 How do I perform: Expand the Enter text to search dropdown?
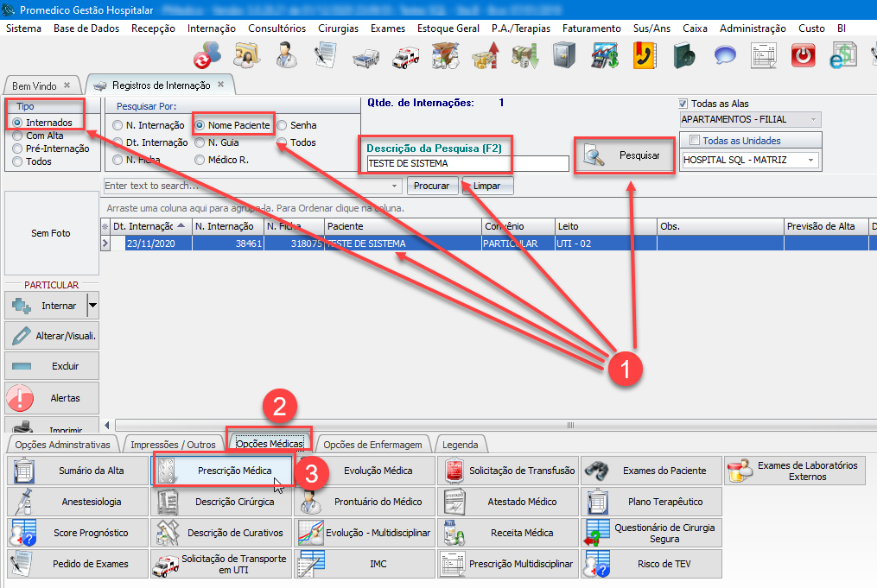[396, 186]
